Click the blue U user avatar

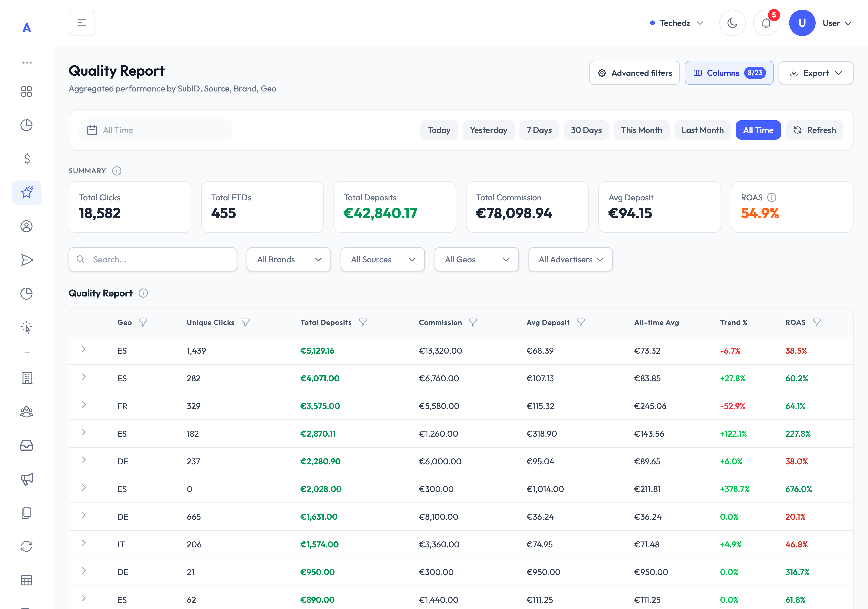pos(802,23)
